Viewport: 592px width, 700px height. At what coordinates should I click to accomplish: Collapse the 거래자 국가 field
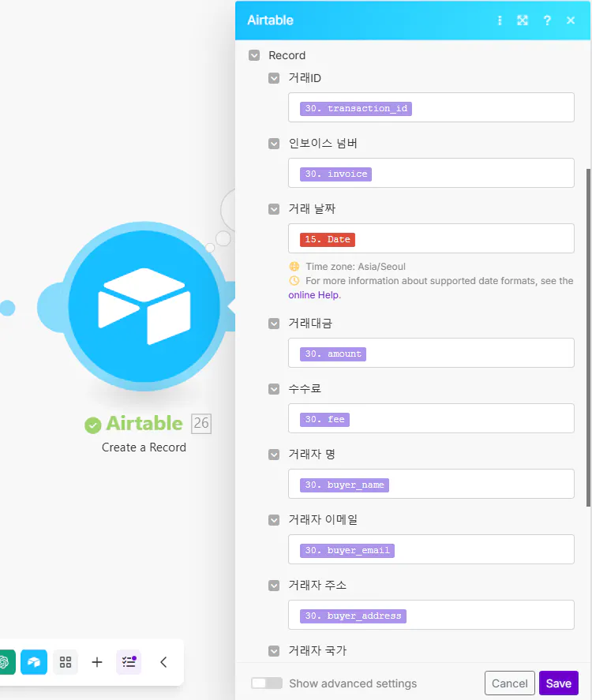[274, 651]
